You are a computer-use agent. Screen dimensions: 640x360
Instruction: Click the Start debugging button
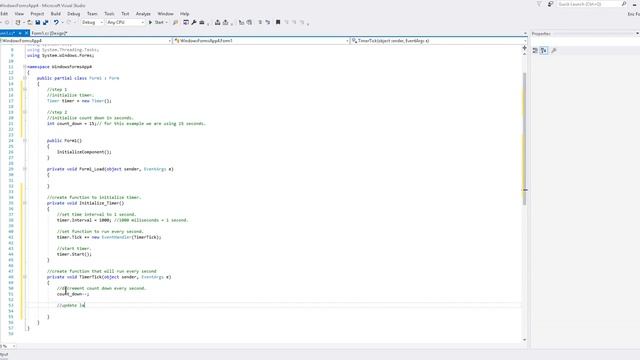157,22
